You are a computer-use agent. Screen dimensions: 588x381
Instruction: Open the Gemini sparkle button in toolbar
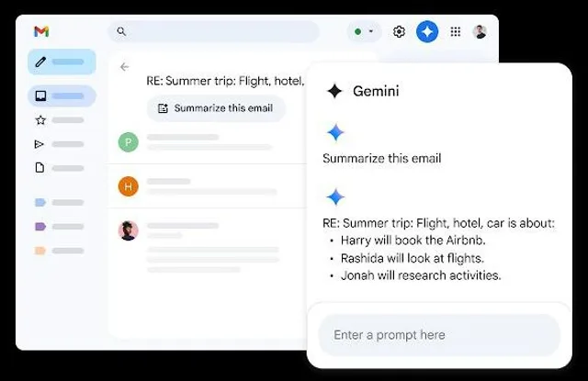[x=427, y=31]
